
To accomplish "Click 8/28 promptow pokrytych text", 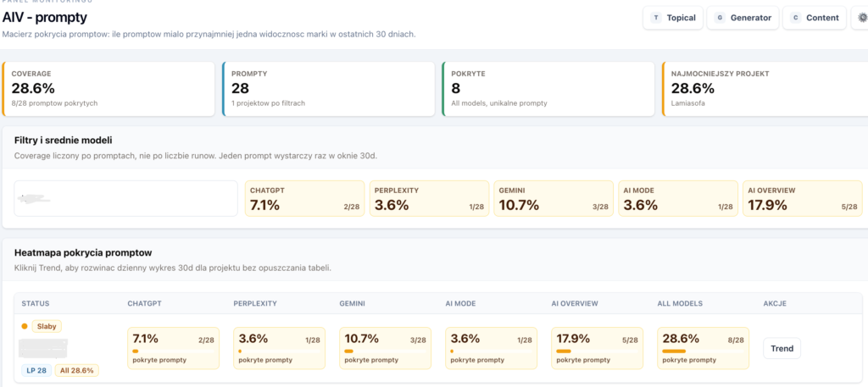I will point(54,102).
